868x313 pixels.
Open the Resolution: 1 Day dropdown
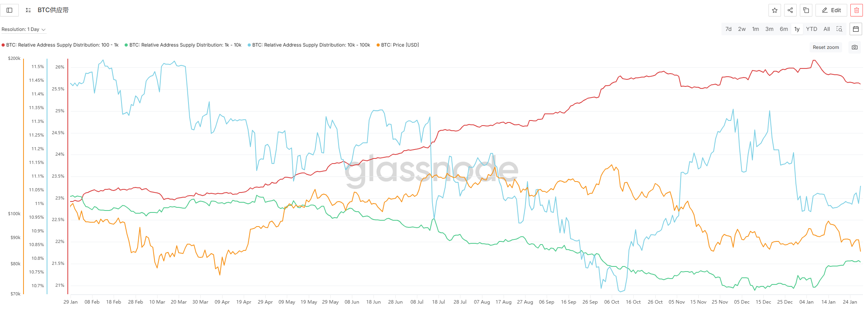24,29
